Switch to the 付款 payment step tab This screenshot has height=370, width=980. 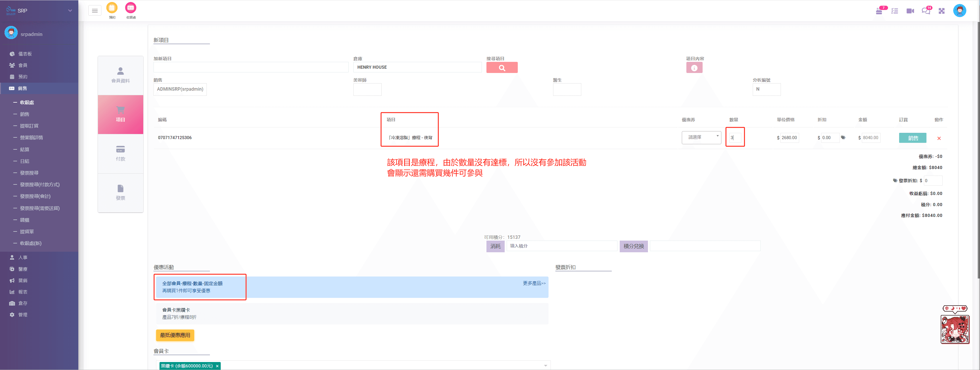pyautogui.click(x=120, y=153)
